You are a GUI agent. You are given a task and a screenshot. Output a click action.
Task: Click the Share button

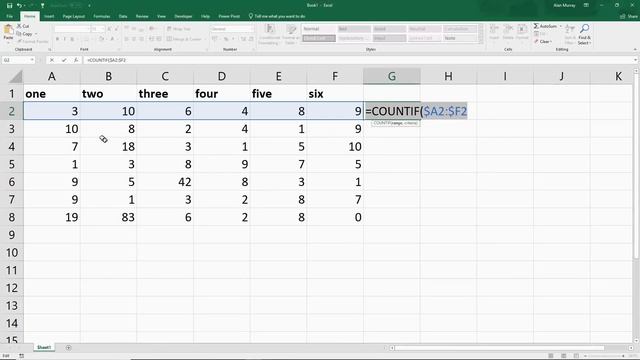tap(629, 16)
